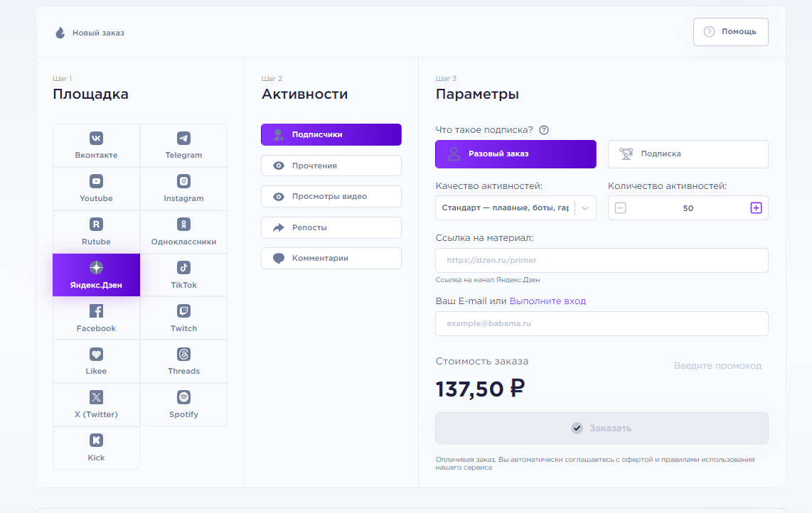The height and width of the screenshot is (513, 812).
Task: Select the Подписчики activity
Action: tap(331, 134)
